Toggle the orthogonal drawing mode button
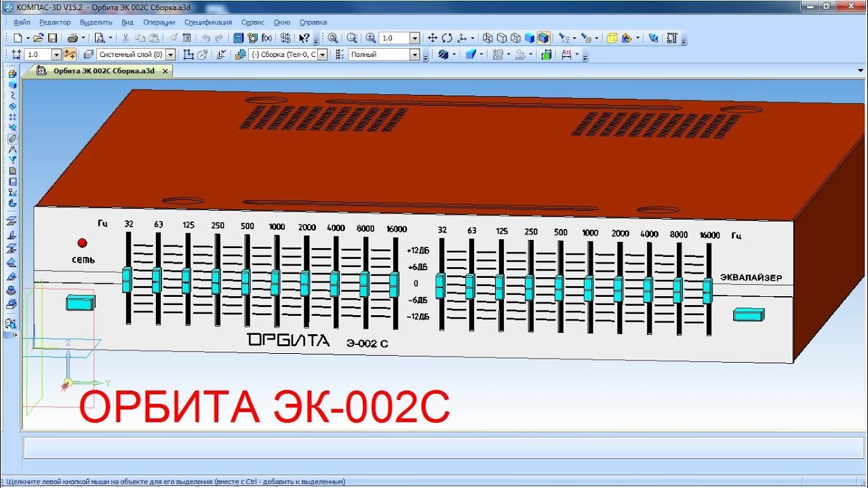 [x=70, y=54]
